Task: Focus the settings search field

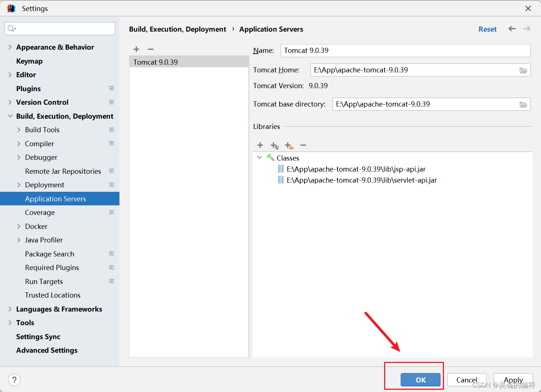Action: point(60,29)
